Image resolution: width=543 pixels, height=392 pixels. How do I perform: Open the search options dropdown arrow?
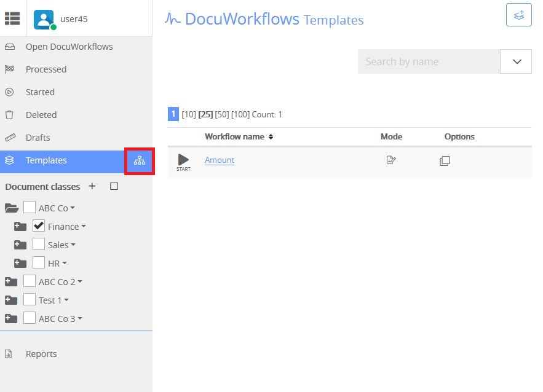[x=516, y=61]
